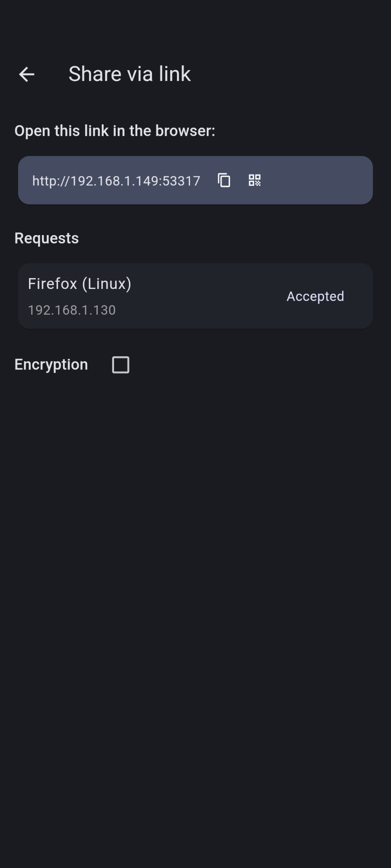Click the Share via link page title

tap(129, 74)
